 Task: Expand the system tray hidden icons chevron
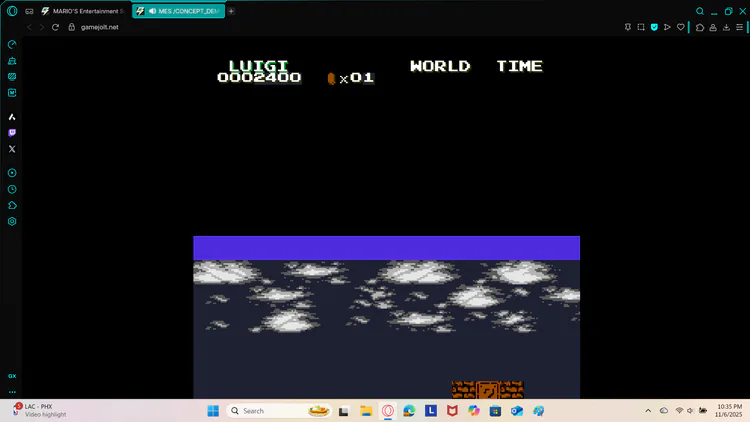point(648,411)
